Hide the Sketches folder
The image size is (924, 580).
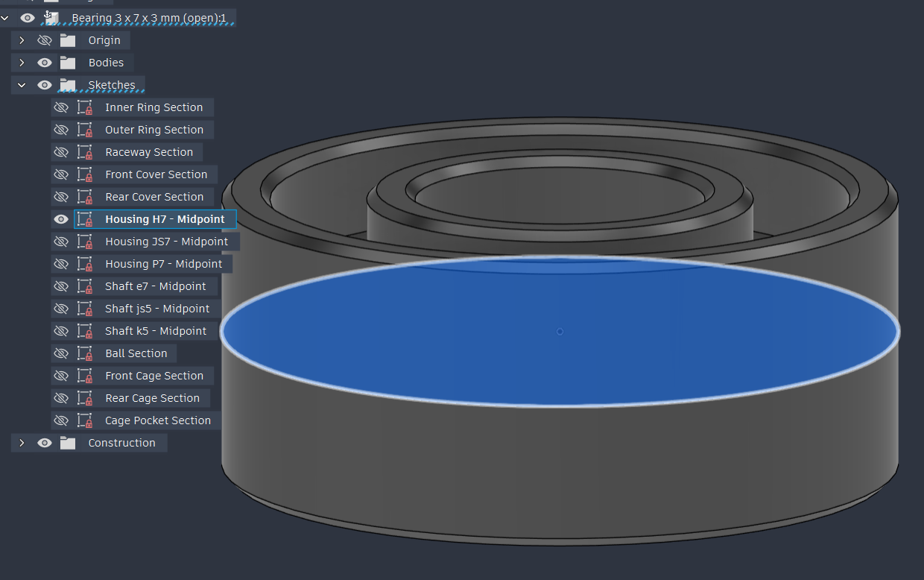(x=45, y=85)
